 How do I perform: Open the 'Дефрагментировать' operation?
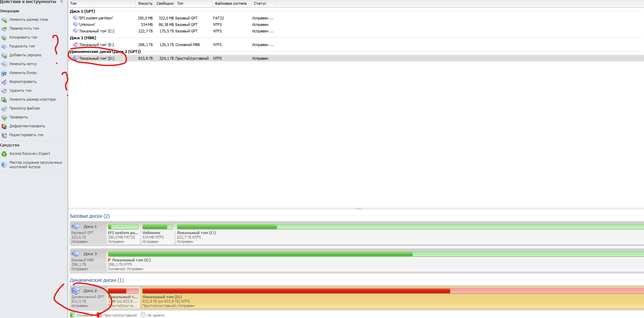tap(27, 126)
